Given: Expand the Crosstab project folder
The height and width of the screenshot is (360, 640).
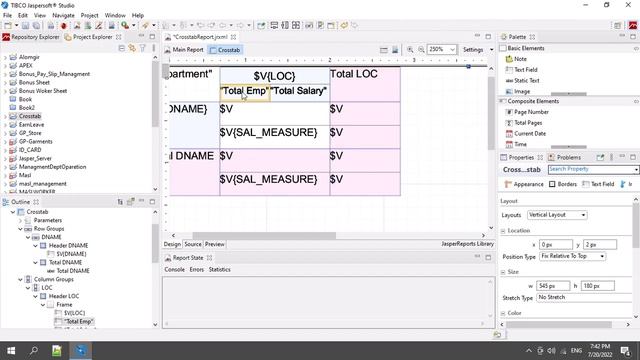Looking at the screenshot, I should [x=5, y=116].
